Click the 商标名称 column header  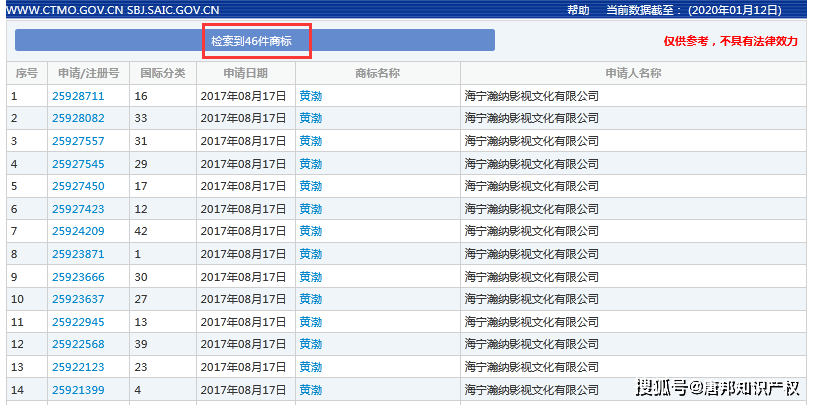(378, 73)
